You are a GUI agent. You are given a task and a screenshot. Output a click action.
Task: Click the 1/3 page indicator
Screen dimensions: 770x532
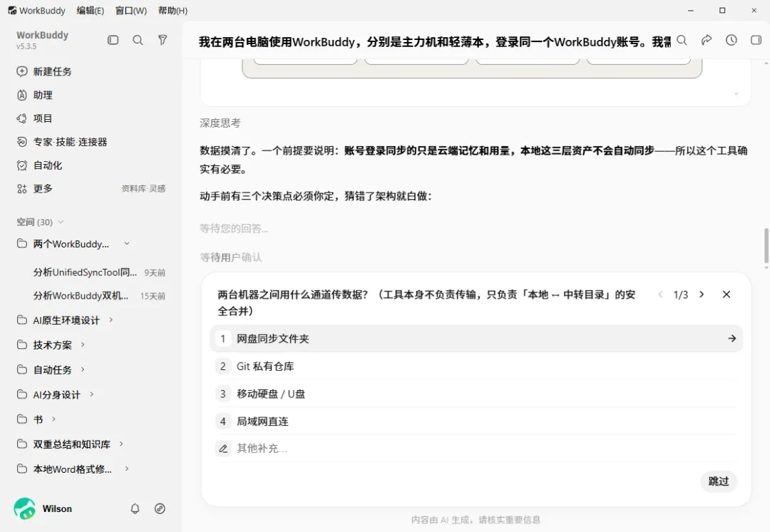pos(681,295)
